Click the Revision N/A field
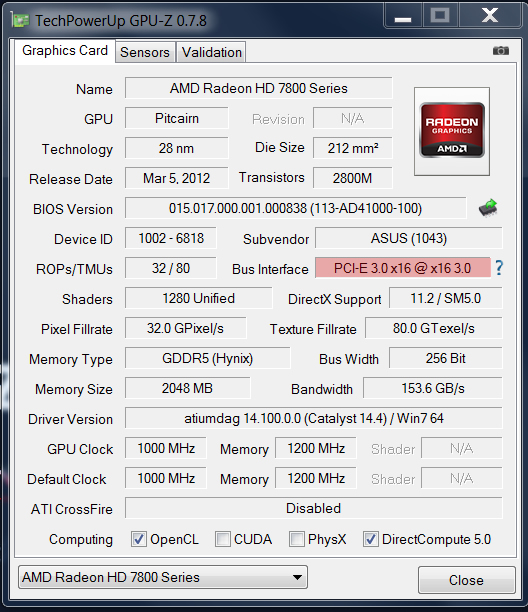 (x=353, y=118)
